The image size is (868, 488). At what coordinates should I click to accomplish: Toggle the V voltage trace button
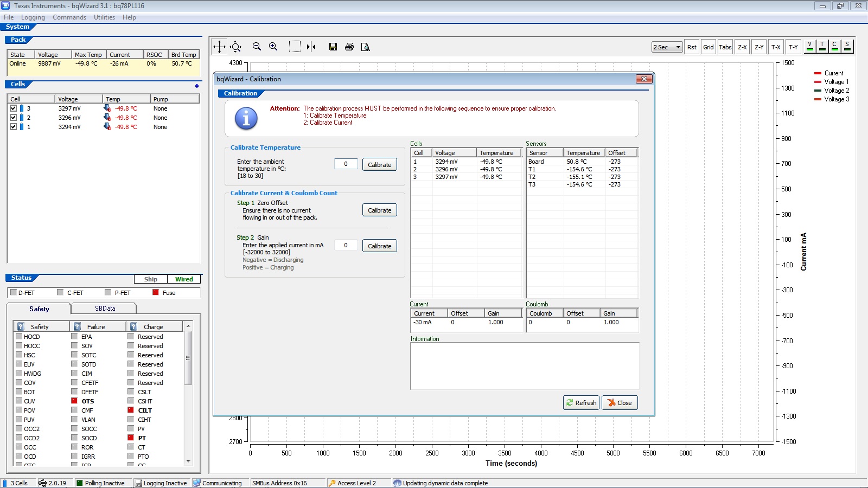tap(809, 46)
